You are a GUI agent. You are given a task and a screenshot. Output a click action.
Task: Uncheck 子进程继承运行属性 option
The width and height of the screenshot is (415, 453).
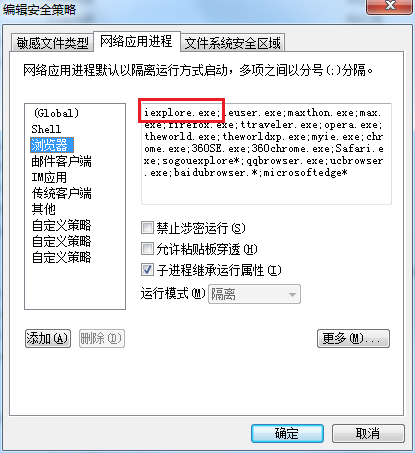pos(147,269)
